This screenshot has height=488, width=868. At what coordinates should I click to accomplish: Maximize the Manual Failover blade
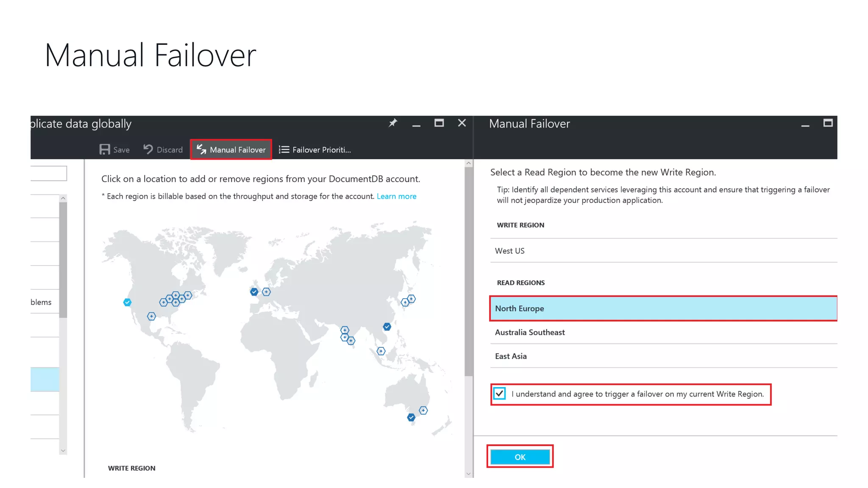pyautogui.click(x=828, y=123)
